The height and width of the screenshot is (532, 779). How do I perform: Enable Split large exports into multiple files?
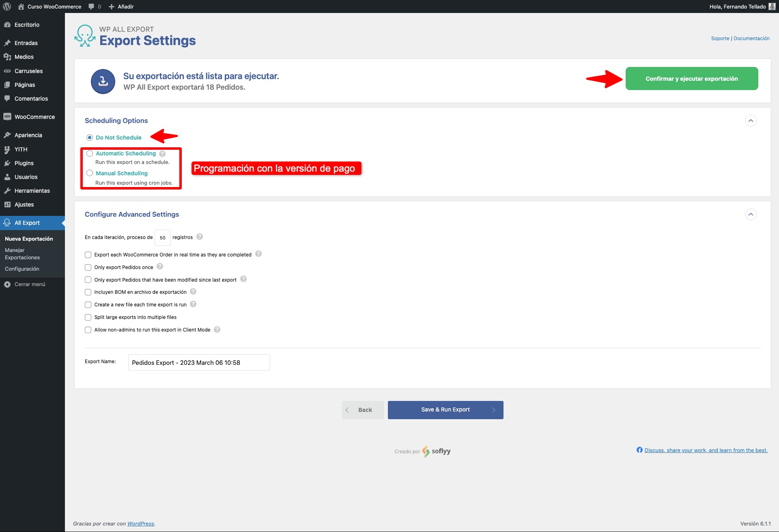pyautogui.click(x=88, y=317)
